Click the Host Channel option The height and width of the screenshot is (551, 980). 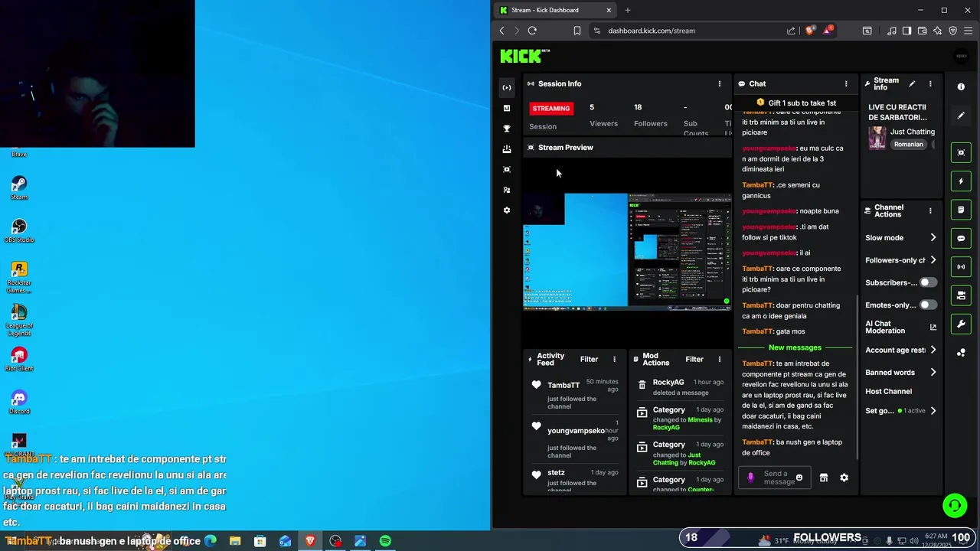click(x=888, y=391)
